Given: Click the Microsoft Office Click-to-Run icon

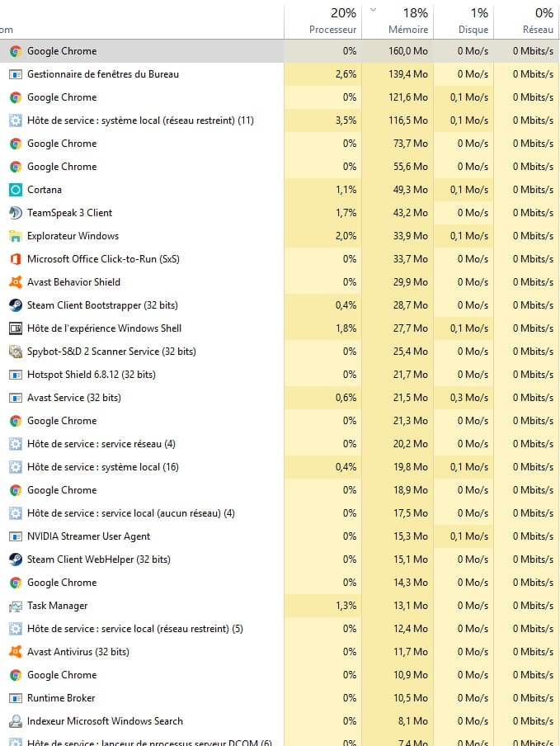Looking at the screenshot, I should pos(15,259).
